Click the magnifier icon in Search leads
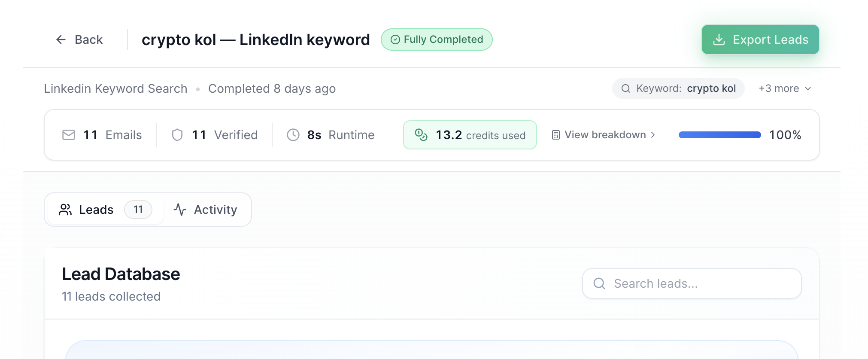The width and height of the screenshot is (868, 359). (x=600, y=283)
